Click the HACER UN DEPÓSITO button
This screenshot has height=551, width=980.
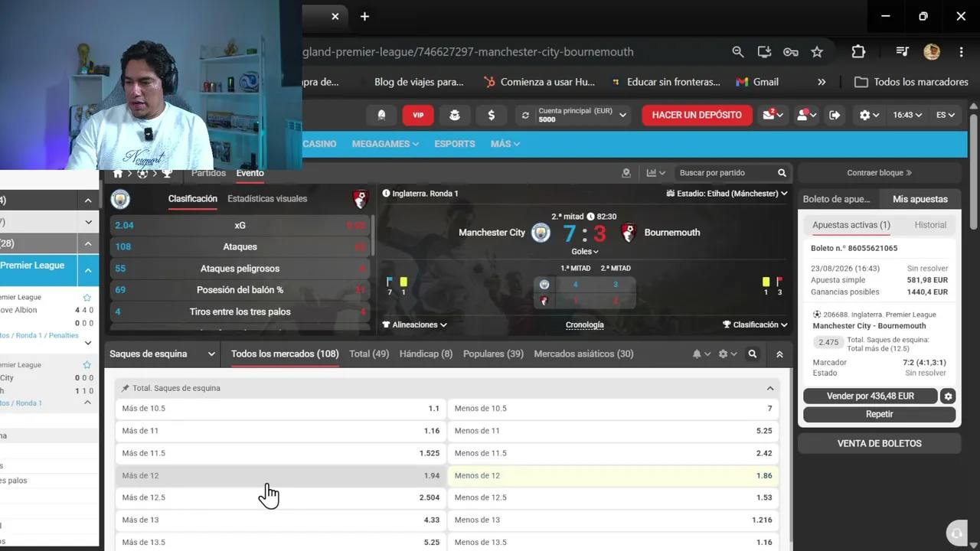(697, 115)
